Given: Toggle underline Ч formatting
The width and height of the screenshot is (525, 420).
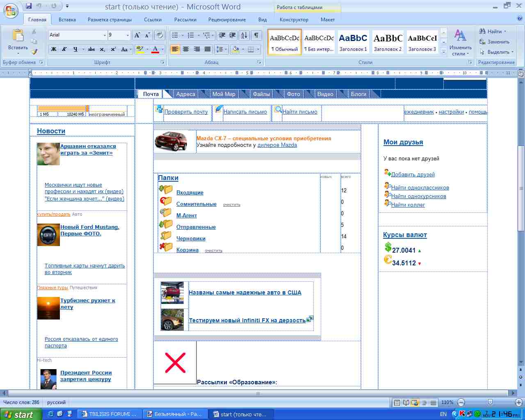Looking at the screenshot, I should 75,49.
